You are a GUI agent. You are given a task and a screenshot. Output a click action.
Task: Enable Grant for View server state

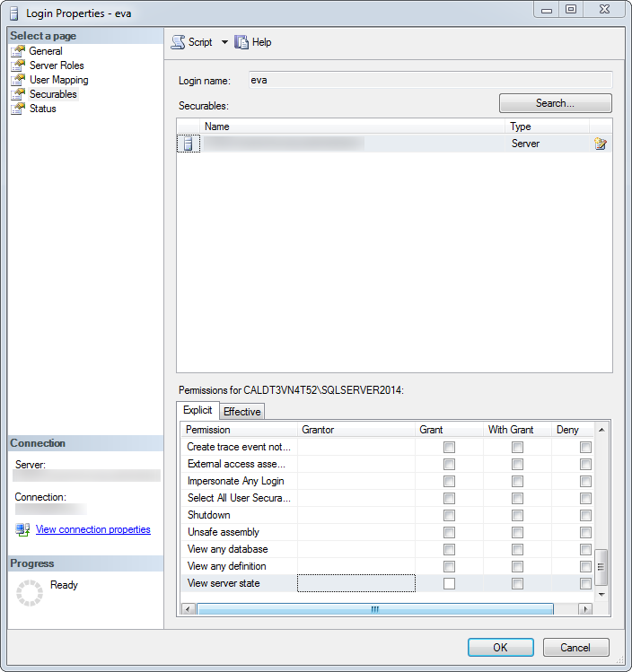449,584
